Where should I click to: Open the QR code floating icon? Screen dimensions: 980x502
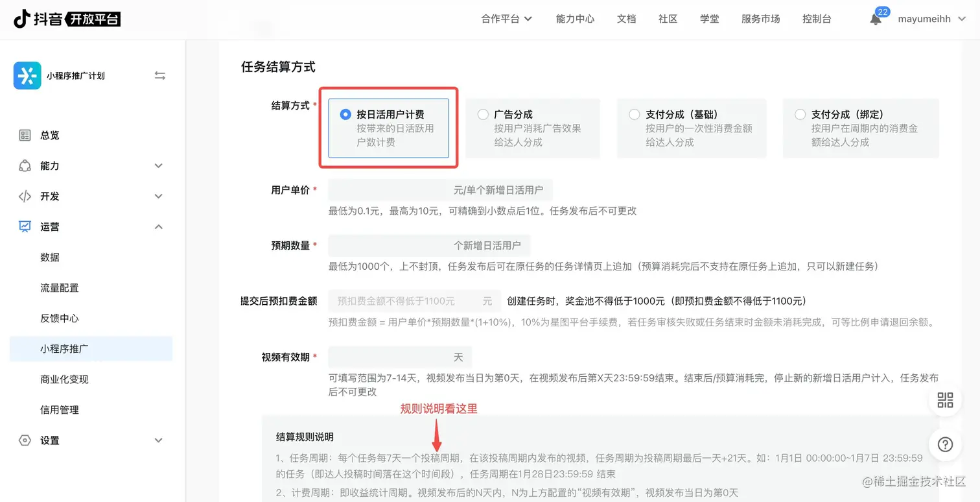[x=945, y=400]
